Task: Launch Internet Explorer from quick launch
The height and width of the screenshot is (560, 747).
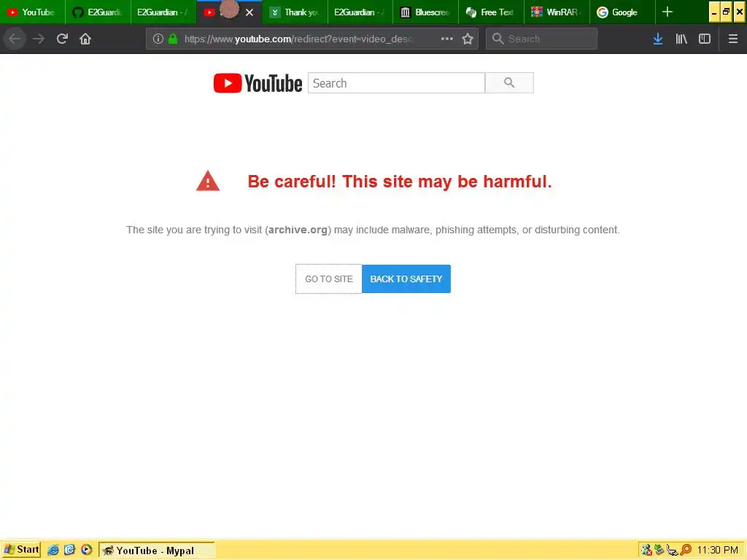Action: coord(53,550)
